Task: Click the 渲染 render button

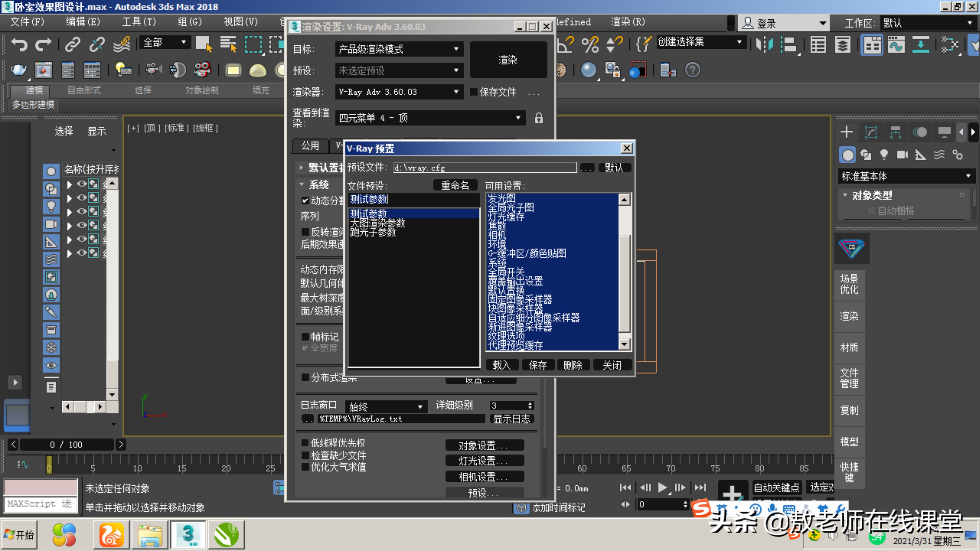Action: point(508,60)
